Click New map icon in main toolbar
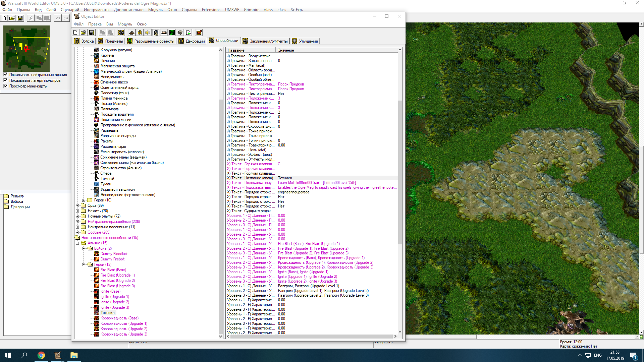The width and height of the screenshot is (644, 362). 4,18
